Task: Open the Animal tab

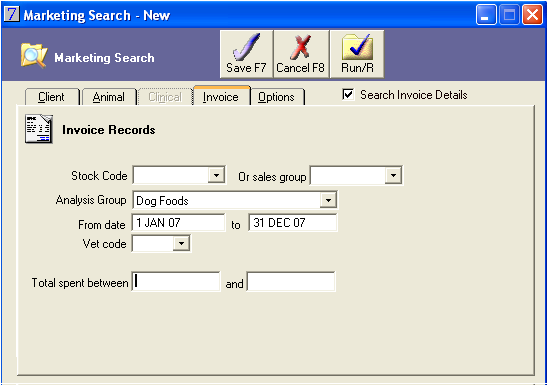Action: click(109, 97)
